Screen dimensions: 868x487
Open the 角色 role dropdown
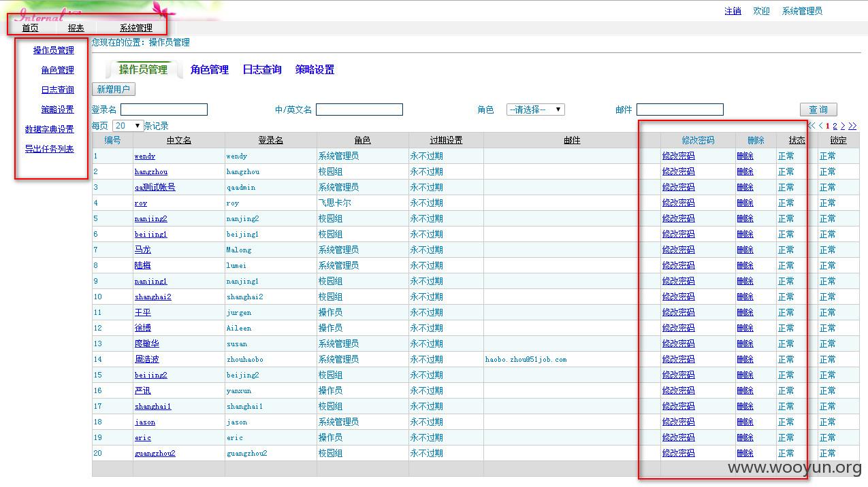pyautogui.click(x=536, y=110)
